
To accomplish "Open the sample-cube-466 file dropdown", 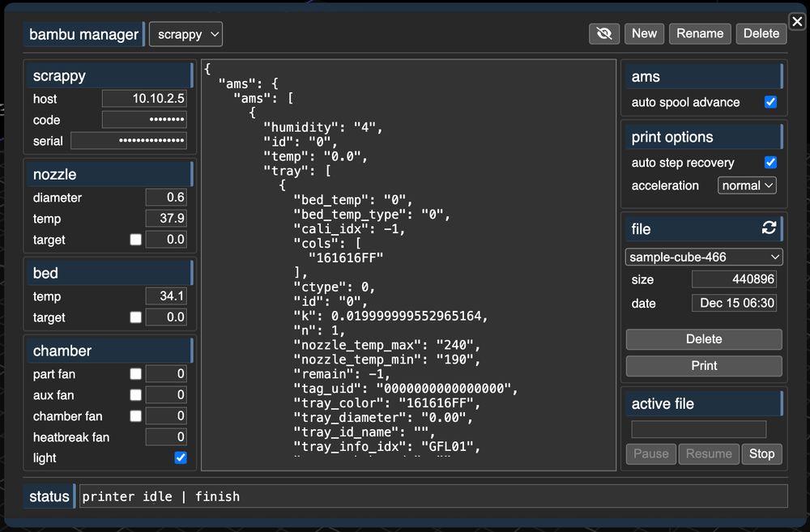I will click(704, 257).
